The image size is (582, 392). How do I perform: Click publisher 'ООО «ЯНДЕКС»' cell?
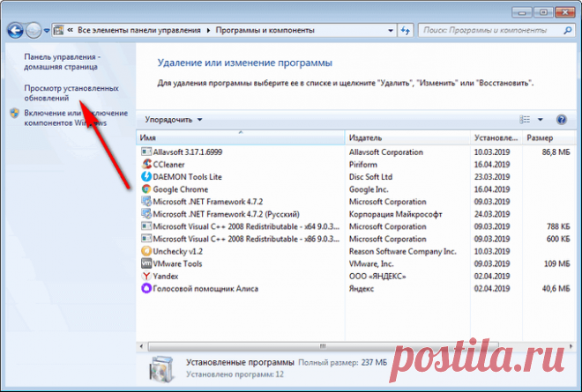(377, 277)
